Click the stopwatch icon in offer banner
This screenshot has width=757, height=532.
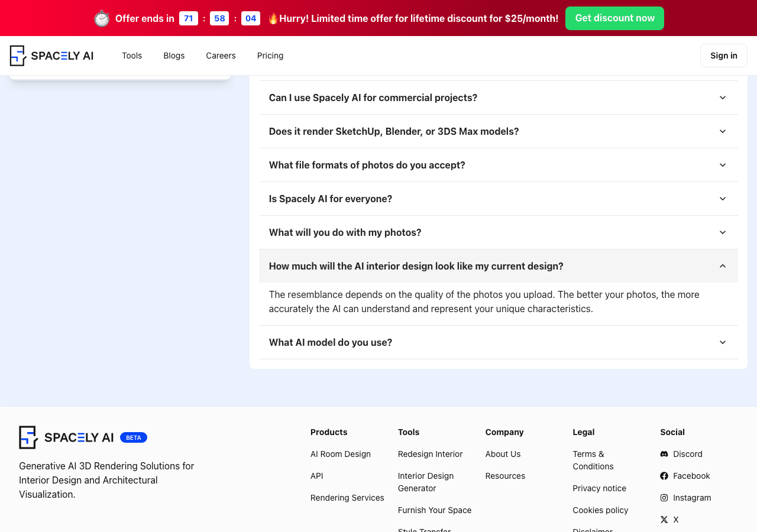point(102,18)
